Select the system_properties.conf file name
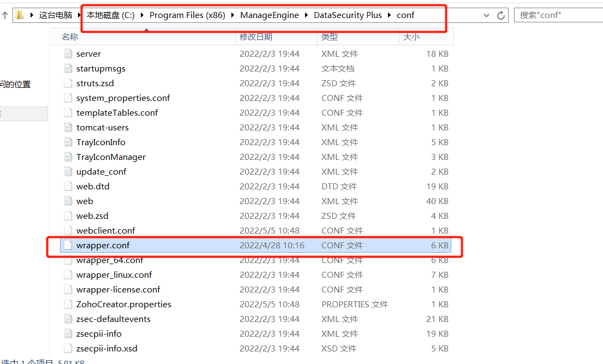This screenshot has width=603, height=364. pyautogui.click(x=123, y=98)
